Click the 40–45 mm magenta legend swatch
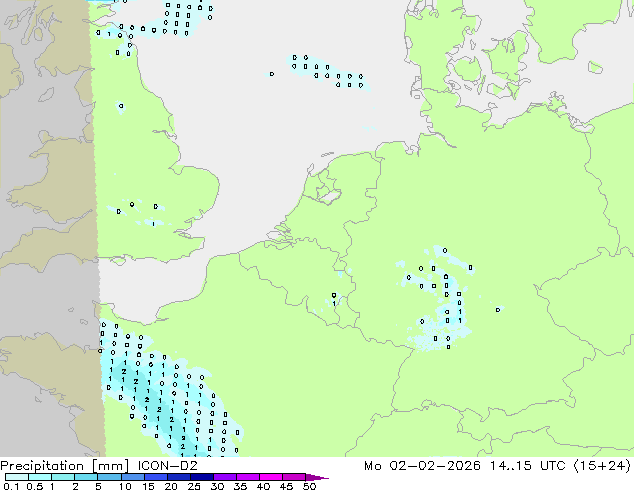The image size is (634, 490). point(271,477)
